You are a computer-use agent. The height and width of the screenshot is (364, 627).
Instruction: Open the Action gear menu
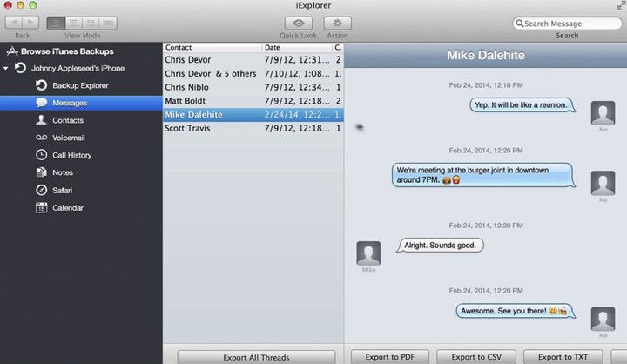pyautogui.click(x=337, y=24)
